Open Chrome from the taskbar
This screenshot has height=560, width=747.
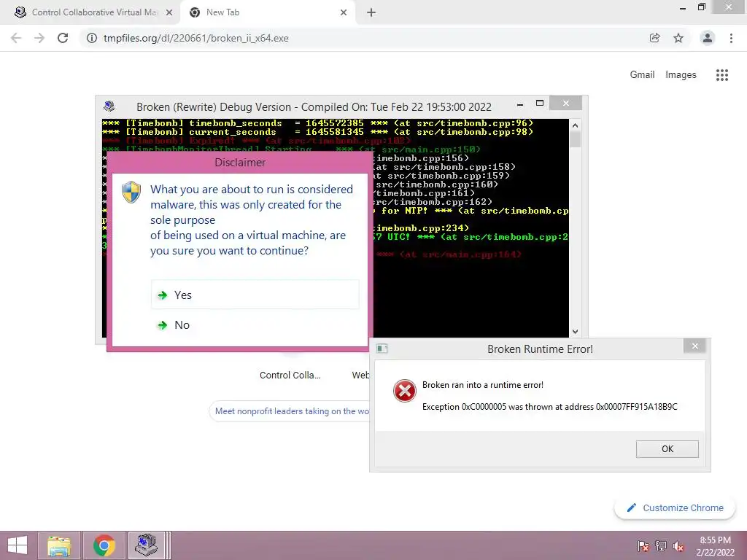pyautogui.click(x=104, y=545)
